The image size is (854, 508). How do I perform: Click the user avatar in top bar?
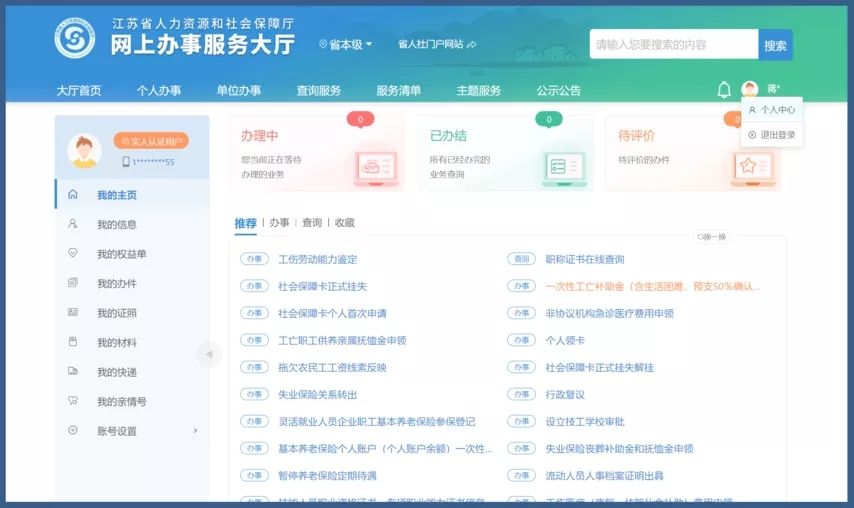[x=750, y=90]
